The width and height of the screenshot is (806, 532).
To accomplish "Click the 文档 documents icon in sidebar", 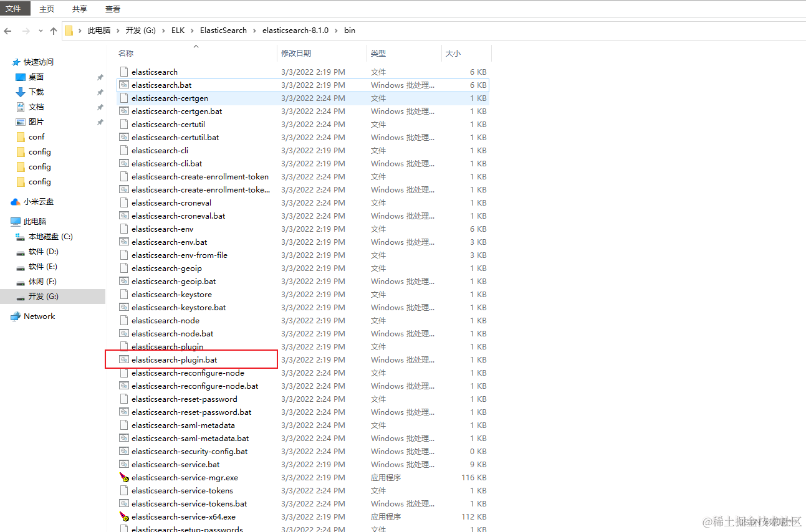I will coord(21,107).
